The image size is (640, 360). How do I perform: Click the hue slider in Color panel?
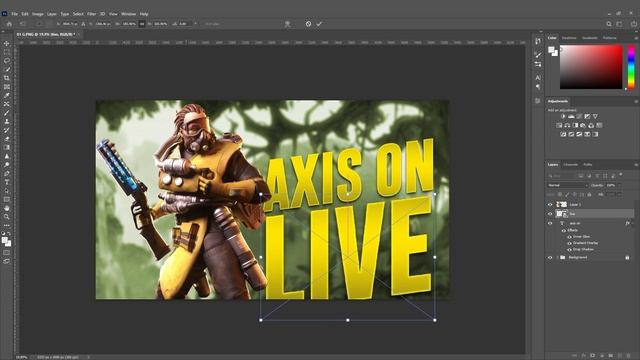click(x=631, y=67)
